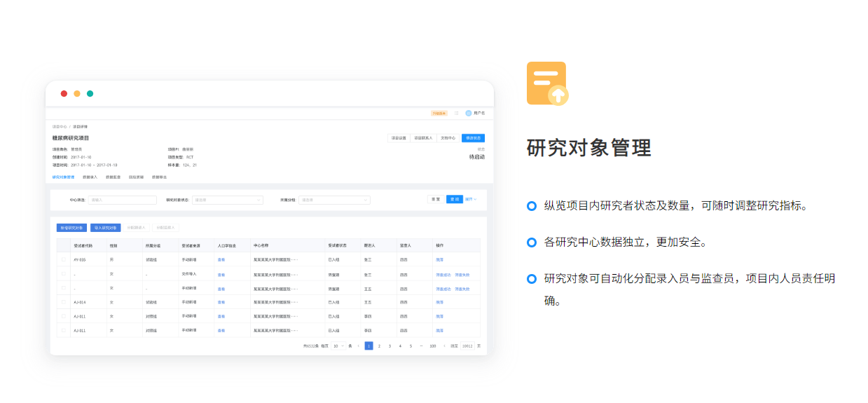Image resolution: width=868 pixels, height=403 pixels.
Task: Click the 中心筛选 input field
Action: coord(123,200)
